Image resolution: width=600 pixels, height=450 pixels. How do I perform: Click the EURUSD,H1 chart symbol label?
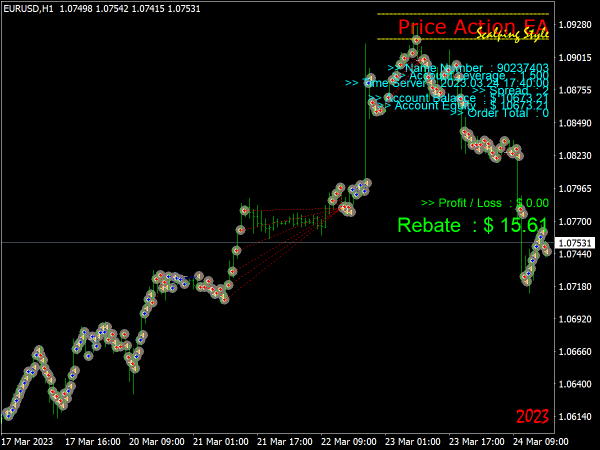tap(28, 8)
